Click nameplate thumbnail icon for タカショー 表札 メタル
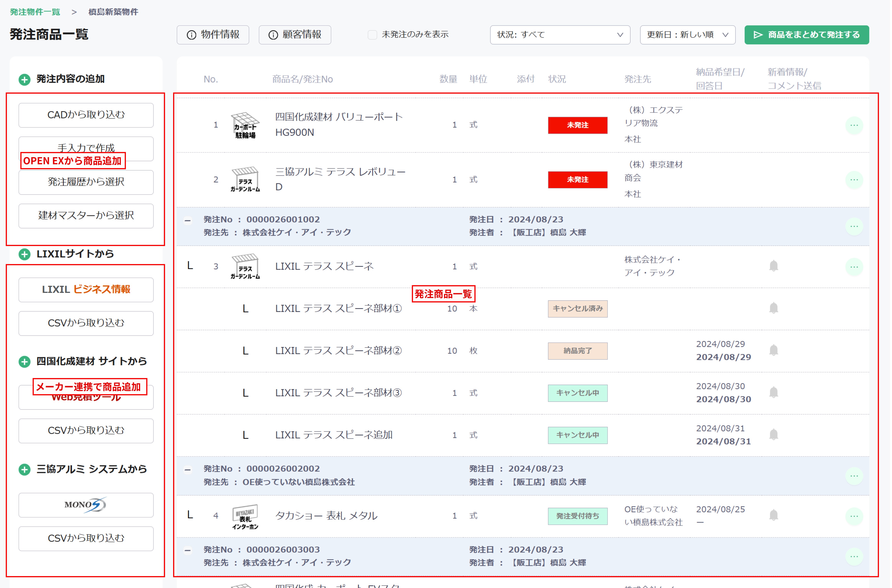Image resolution: width=892 pixels, height=588 pixels. (x=245, y=517)
